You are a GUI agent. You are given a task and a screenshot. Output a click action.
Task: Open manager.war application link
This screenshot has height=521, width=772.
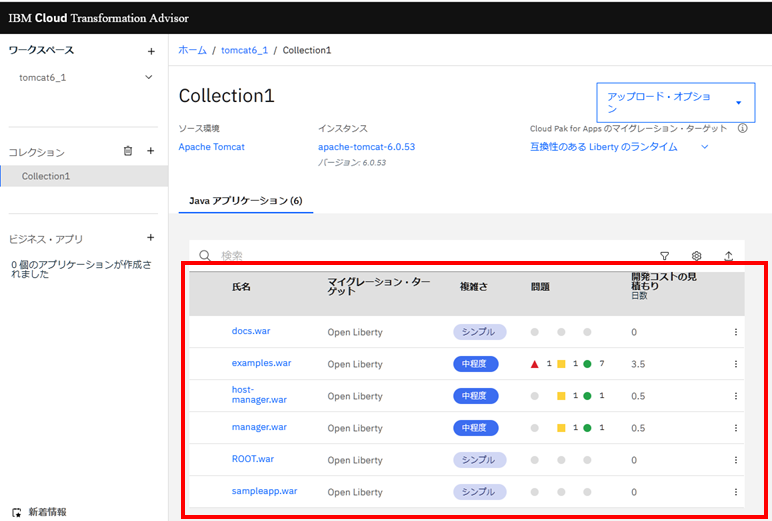[259, 427]
